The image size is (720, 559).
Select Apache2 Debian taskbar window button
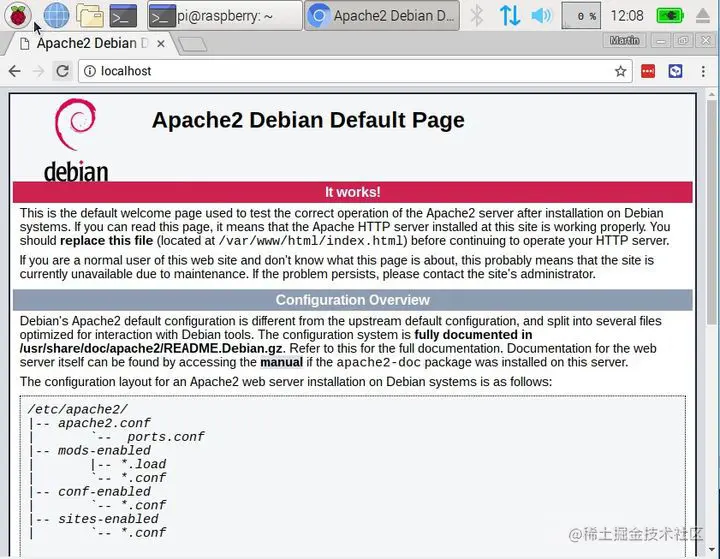382,16
